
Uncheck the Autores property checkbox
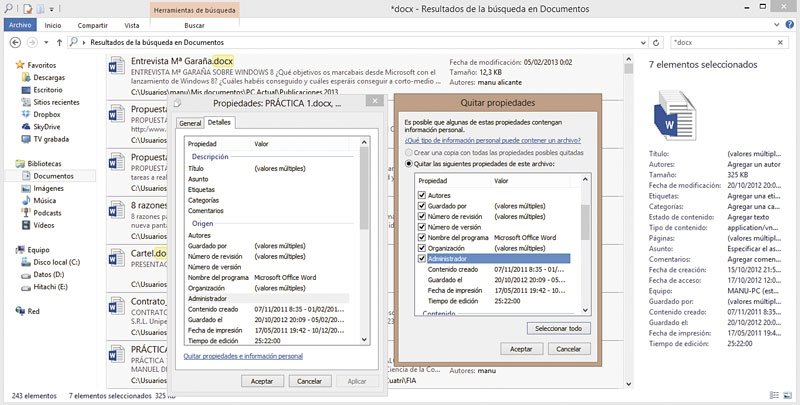421,195
